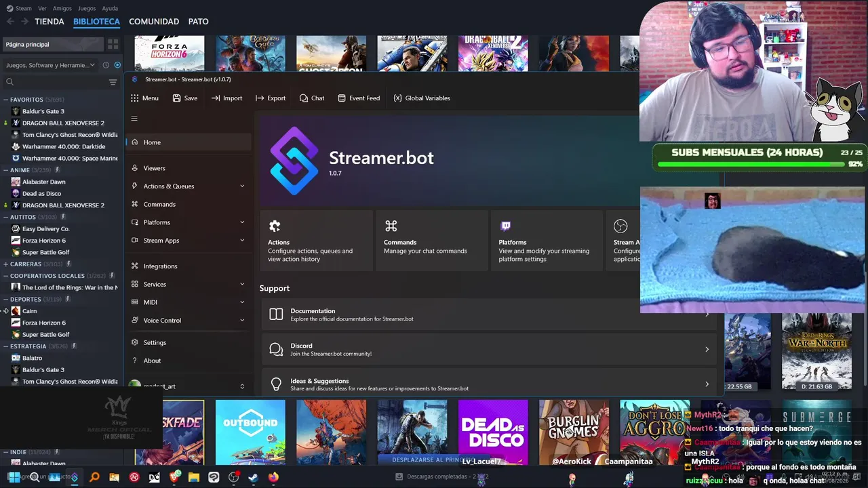The height and width of the screenshot is (488, 868).
Task: Open the Commands card on Home
Action: coord(432,241)
